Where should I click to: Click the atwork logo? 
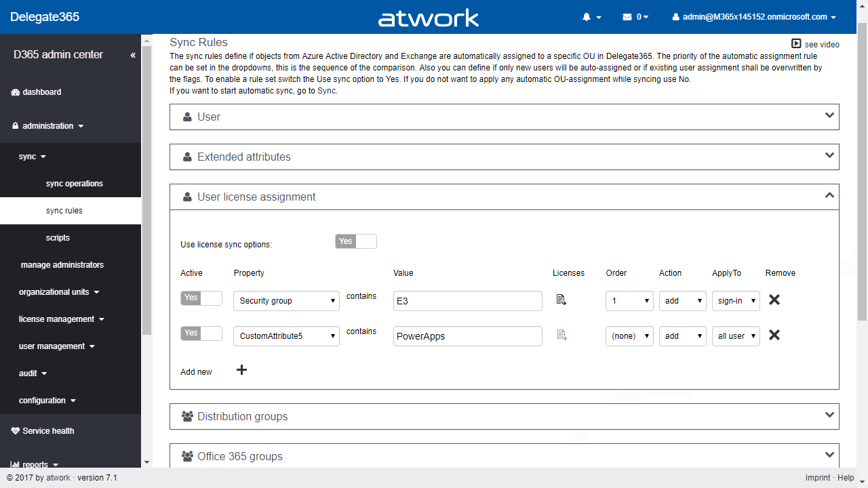point(429,18)
